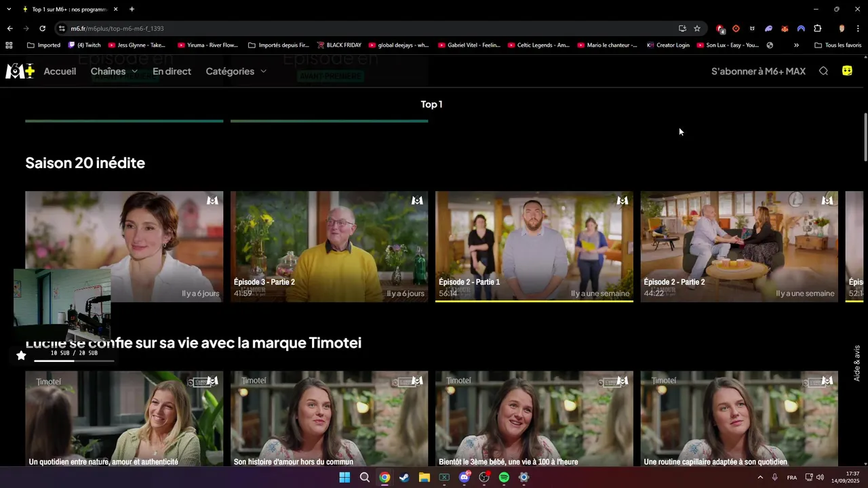Switch FRA keyboard language
The width and height of the screenshot is (868, 488).
[x=791, y=477]
